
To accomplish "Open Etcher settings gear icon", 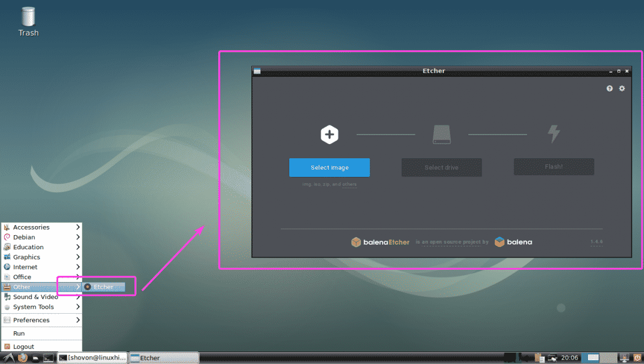I will [x=622, y=88].
